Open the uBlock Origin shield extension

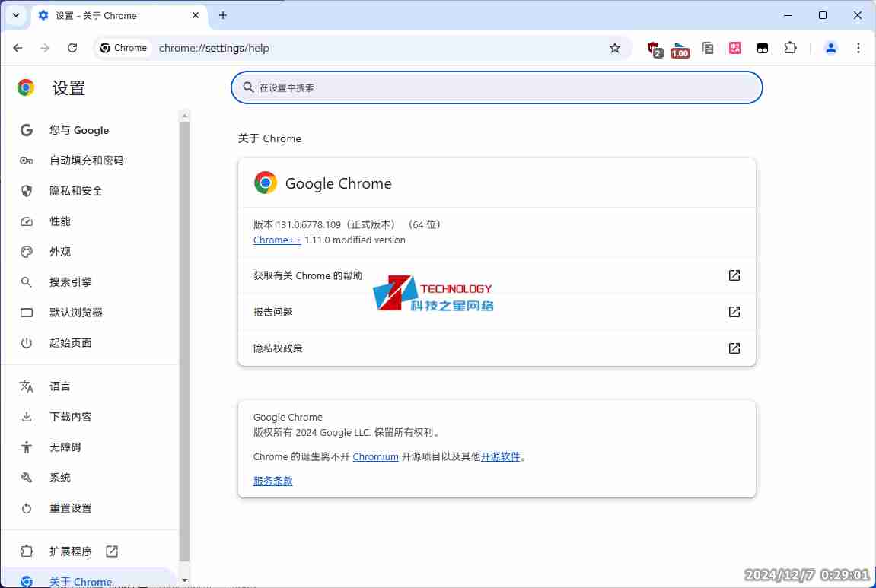click(x=654, y=48)
